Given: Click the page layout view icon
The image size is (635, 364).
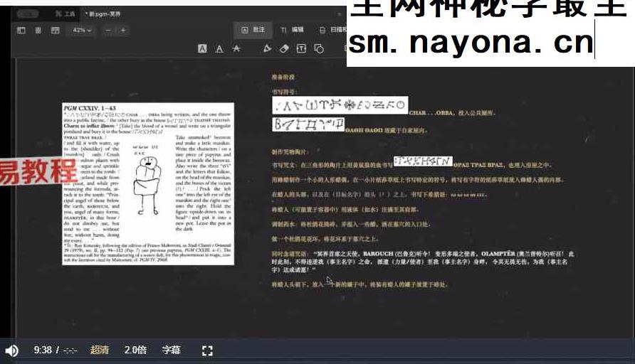Looking at the screenshot, I should click(x=55, y=31).
